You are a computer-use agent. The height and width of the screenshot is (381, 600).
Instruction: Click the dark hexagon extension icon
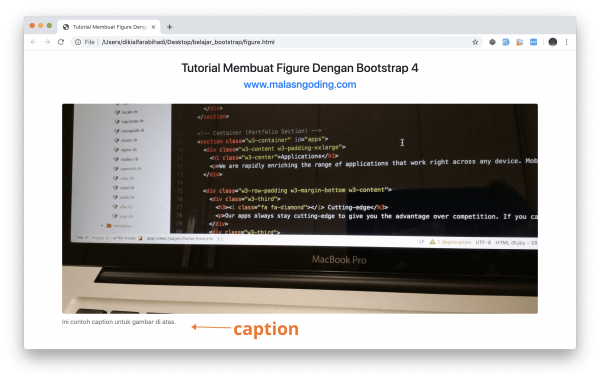[x=492, y=42]
